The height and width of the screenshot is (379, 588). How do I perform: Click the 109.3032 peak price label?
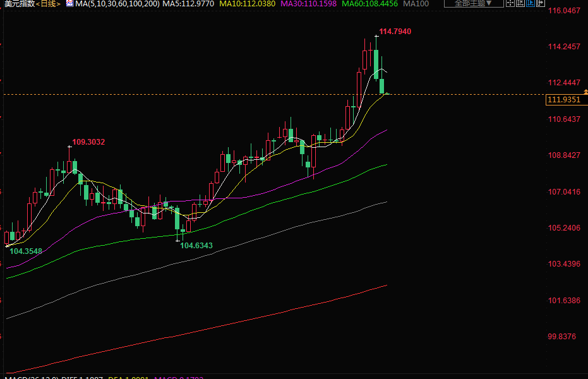click(x=88, y=142)
